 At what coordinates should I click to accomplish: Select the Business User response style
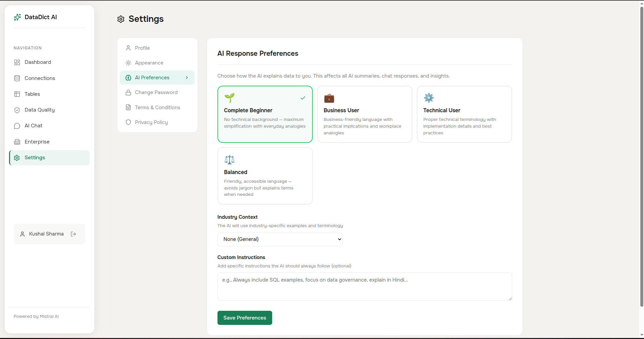tap(364, 114)
